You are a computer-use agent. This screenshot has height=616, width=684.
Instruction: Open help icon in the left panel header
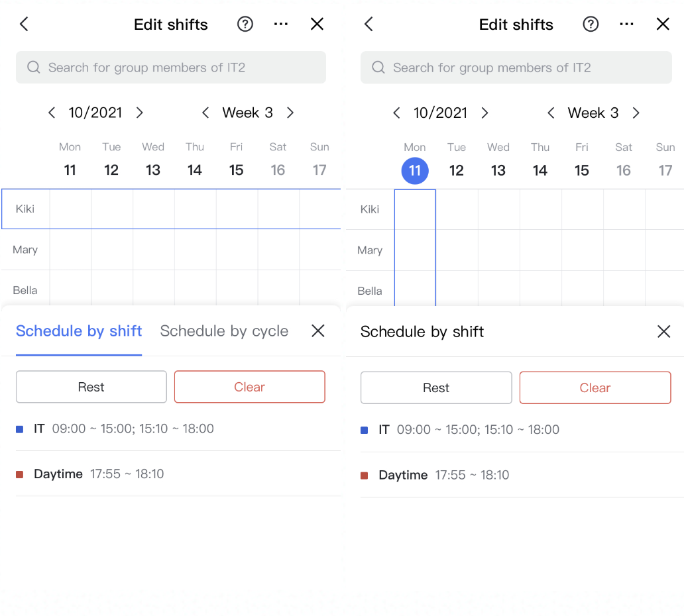(x=245, y=25)
